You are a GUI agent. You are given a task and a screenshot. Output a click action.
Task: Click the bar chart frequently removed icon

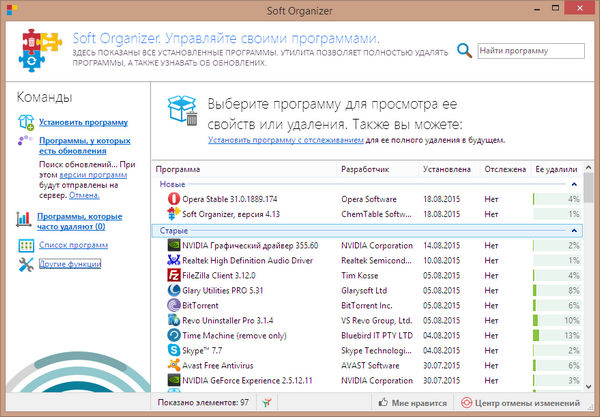click(x=24, y=219)
